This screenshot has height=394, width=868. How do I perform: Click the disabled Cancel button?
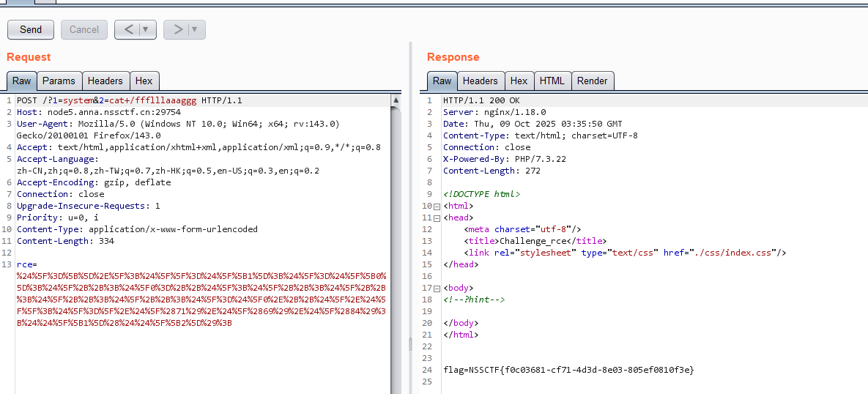[84, 30]
